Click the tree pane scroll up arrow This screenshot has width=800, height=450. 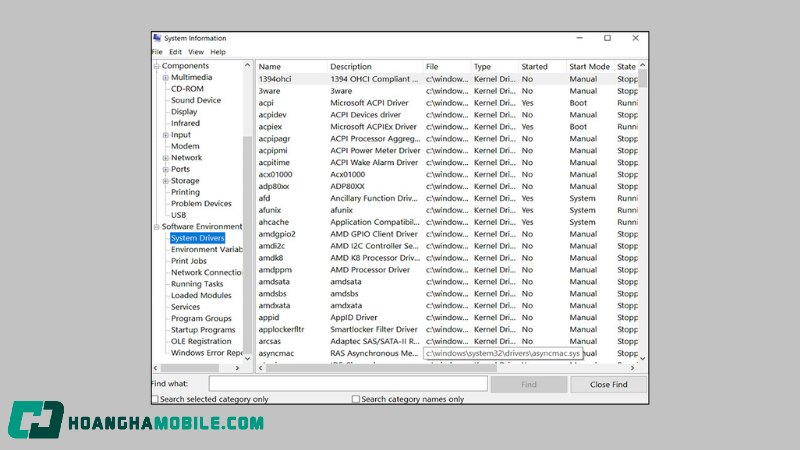click(247, 66)
